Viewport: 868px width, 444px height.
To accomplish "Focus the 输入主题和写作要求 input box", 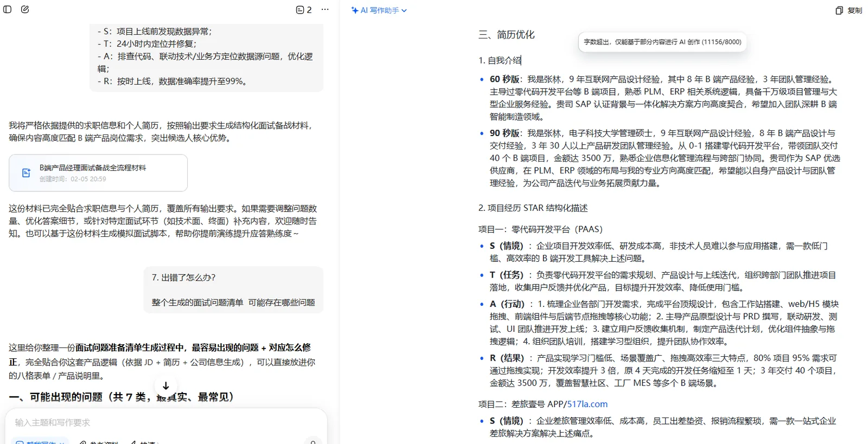I will coord(166,422).
